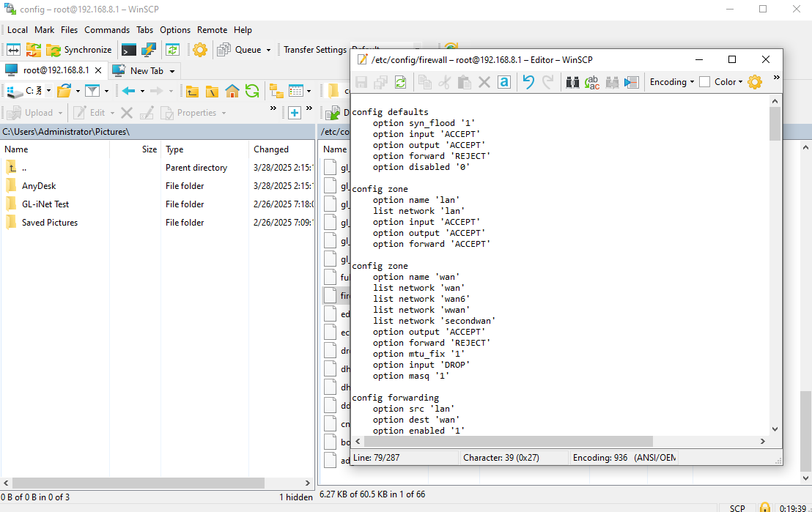Click Reload icon in editor toolbar

401,82
